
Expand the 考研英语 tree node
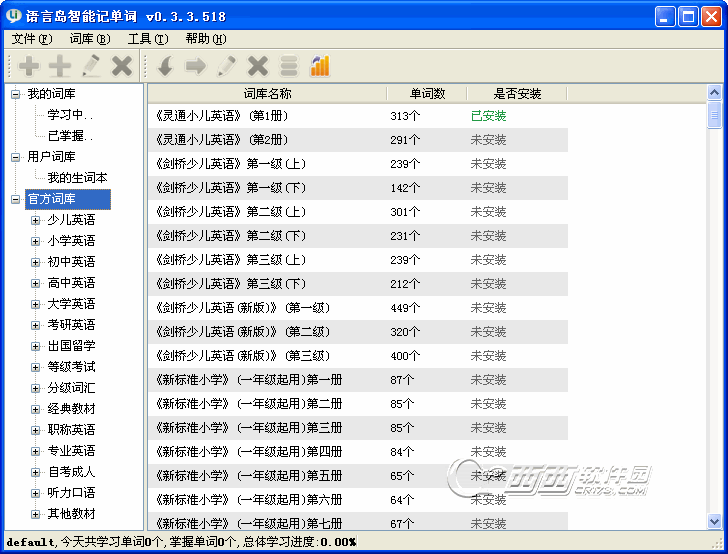click(36, 325)
